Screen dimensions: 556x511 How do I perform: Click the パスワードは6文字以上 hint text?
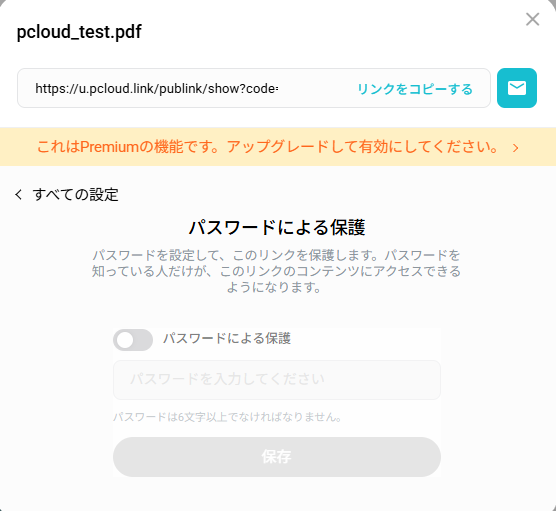pos(227,417)
